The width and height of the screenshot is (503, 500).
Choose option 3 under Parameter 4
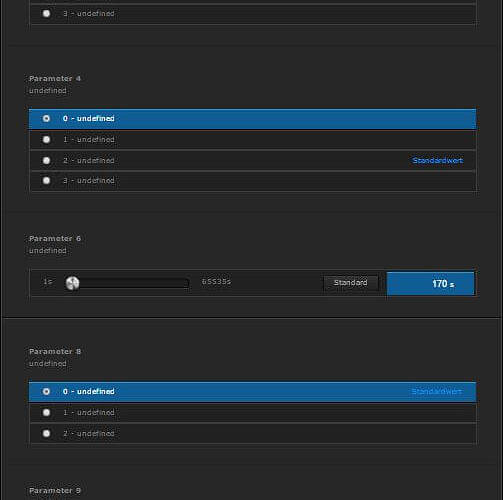(46, 180)
